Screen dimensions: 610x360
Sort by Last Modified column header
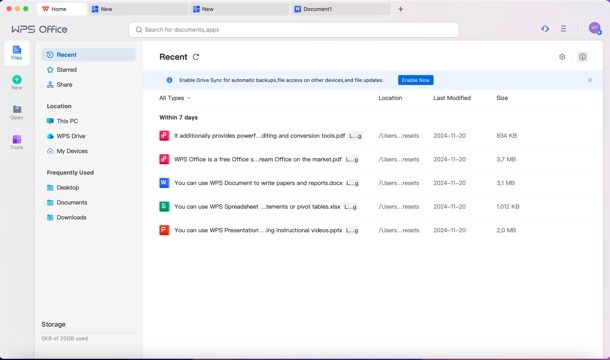(452, 98)
